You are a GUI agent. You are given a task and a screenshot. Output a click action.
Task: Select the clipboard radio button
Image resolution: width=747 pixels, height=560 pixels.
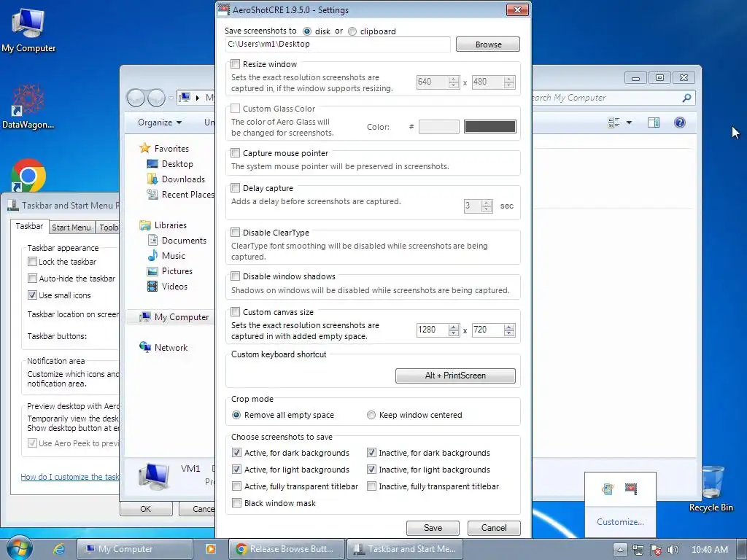352,31
